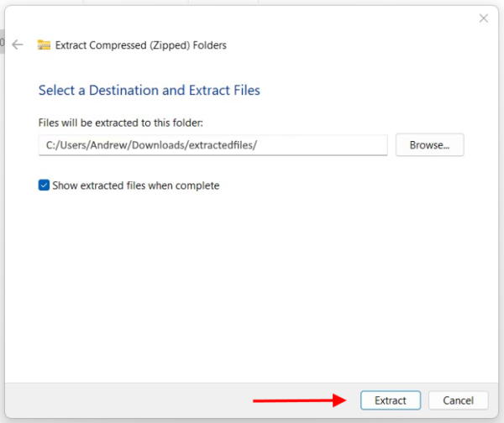Click the word 'Destination' in the heading
504x423 pixels.
123,91
